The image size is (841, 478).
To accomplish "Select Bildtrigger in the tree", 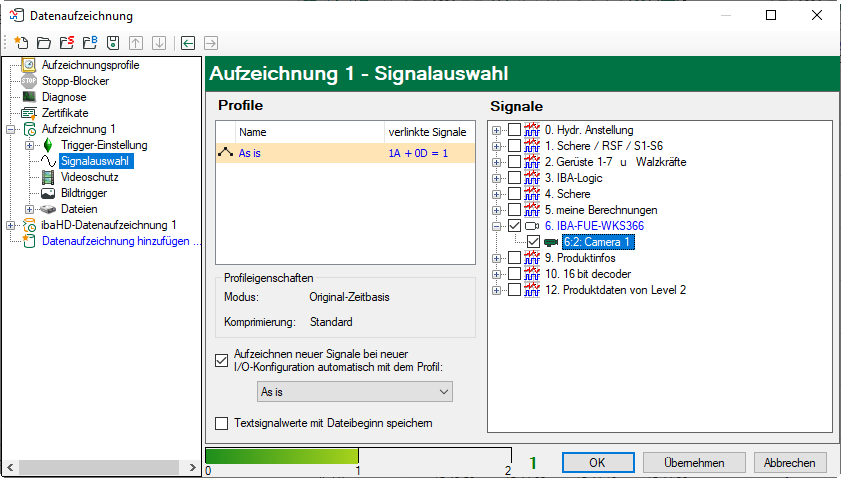I will pos(84,193).
